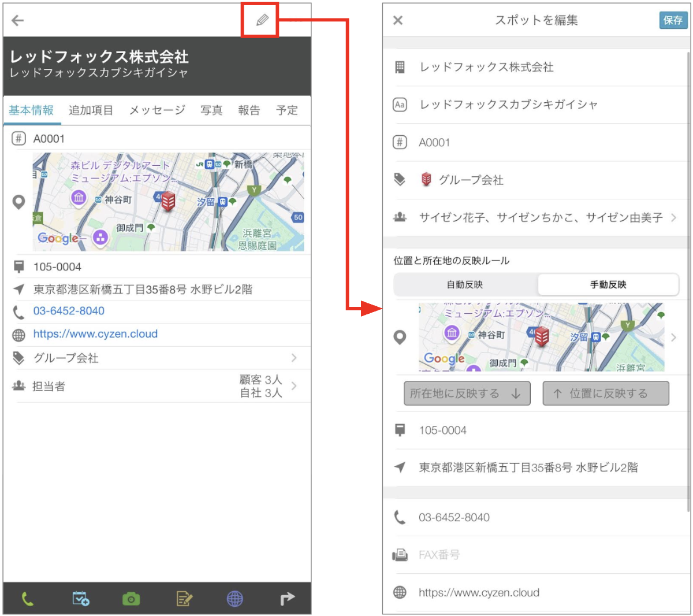Screen dimensions: 693x616
Task: Tap the globe icon beside editor URL
Action: coord(400,592)
